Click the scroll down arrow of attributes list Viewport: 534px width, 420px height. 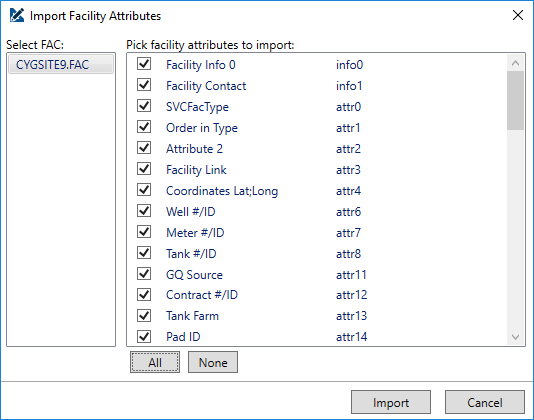515,337
